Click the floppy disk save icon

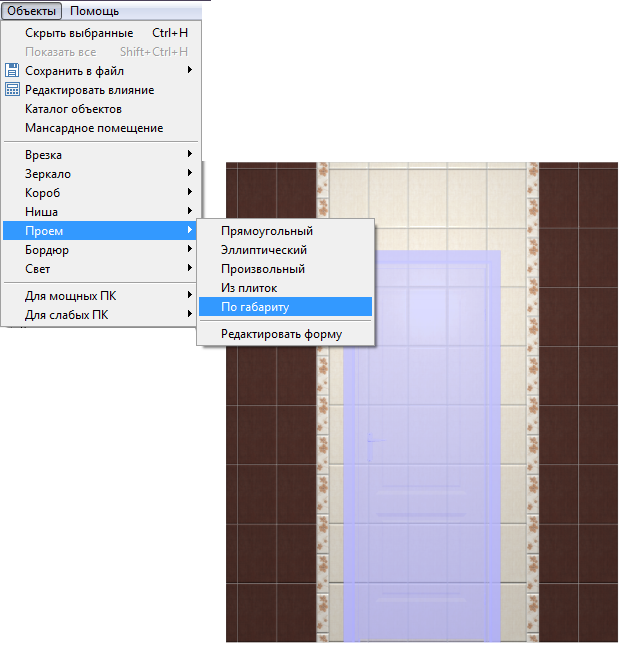[12, 70]
